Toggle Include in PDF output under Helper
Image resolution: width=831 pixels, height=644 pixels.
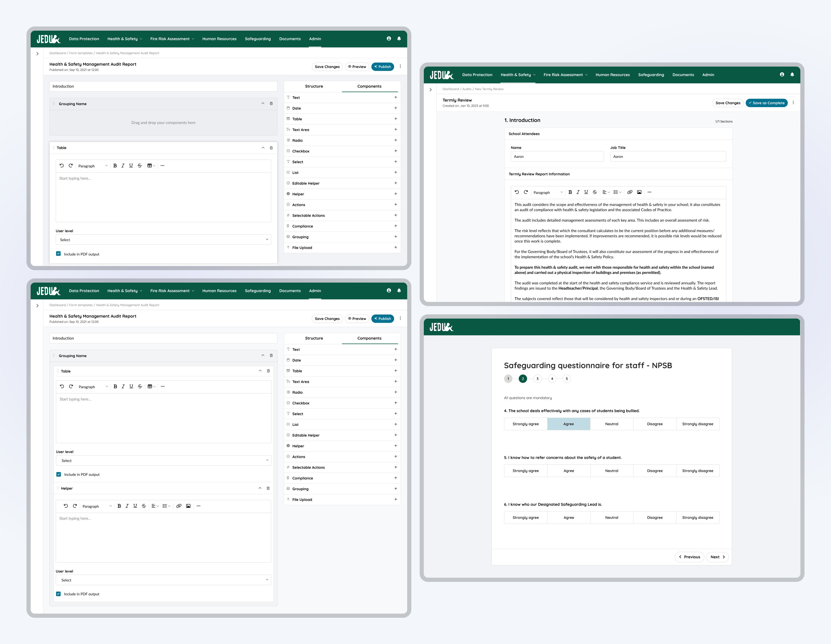(59, 594)
